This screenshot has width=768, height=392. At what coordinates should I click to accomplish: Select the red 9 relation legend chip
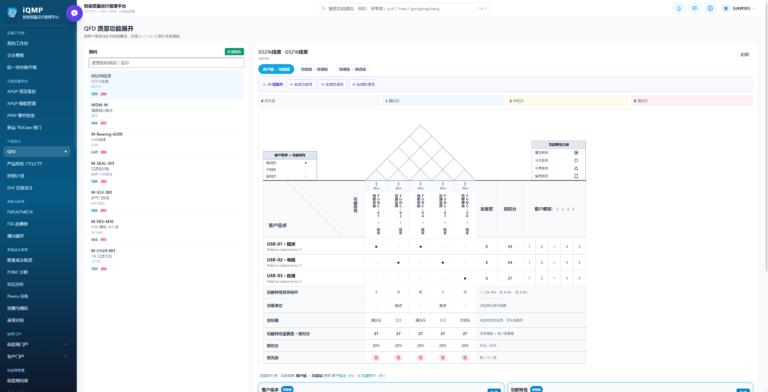691,101
